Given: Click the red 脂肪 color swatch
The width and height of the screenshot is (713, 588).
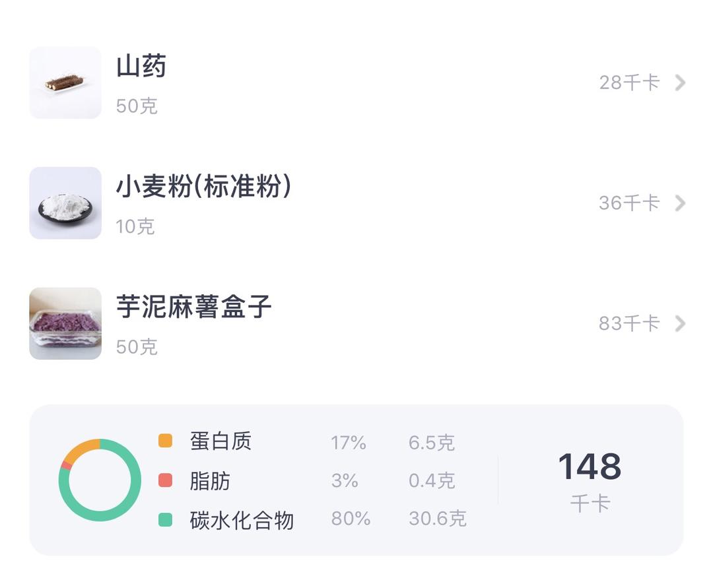Looking at the screenshot, I should tap(166, 480).
